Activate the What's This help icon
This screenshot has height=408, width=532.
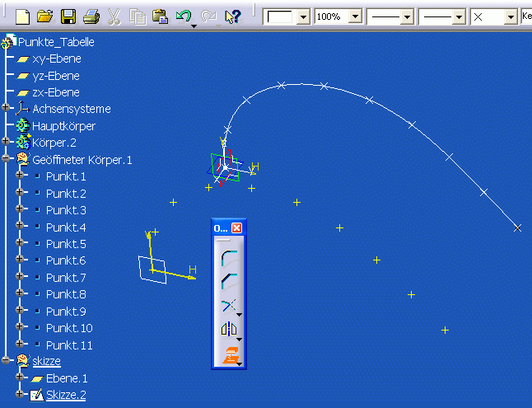[x=233, y=16]
